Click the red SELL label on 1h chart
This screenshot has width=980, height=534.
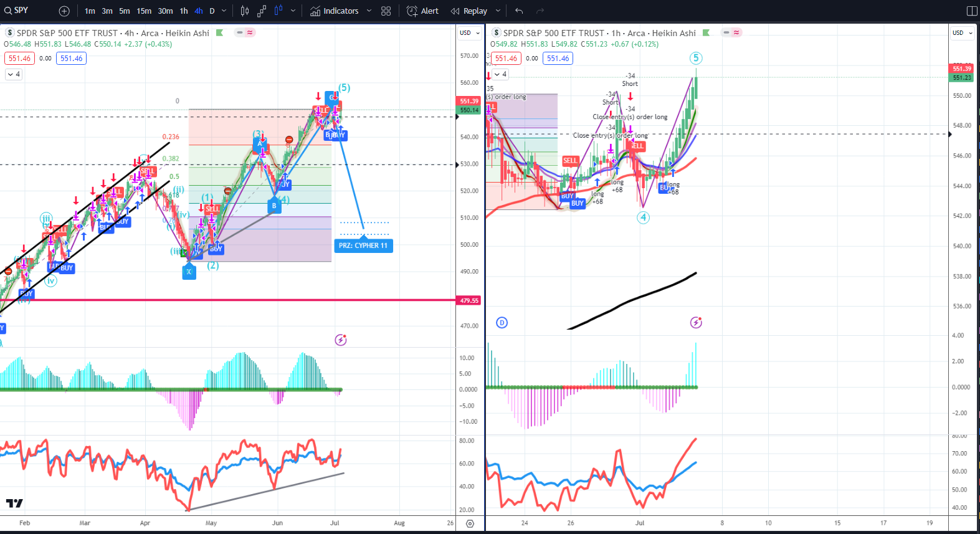pos(570,161)
